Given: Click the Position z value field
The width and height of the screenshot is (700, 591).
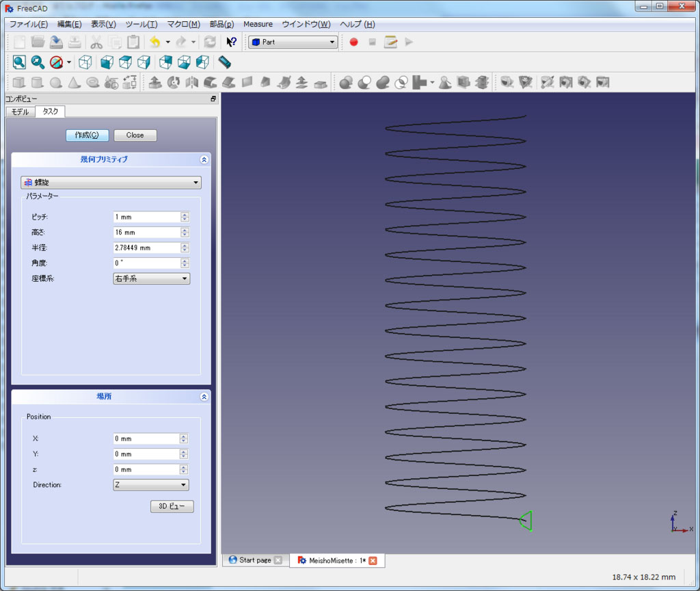Looking at the screenshot, I should point(146,469).
